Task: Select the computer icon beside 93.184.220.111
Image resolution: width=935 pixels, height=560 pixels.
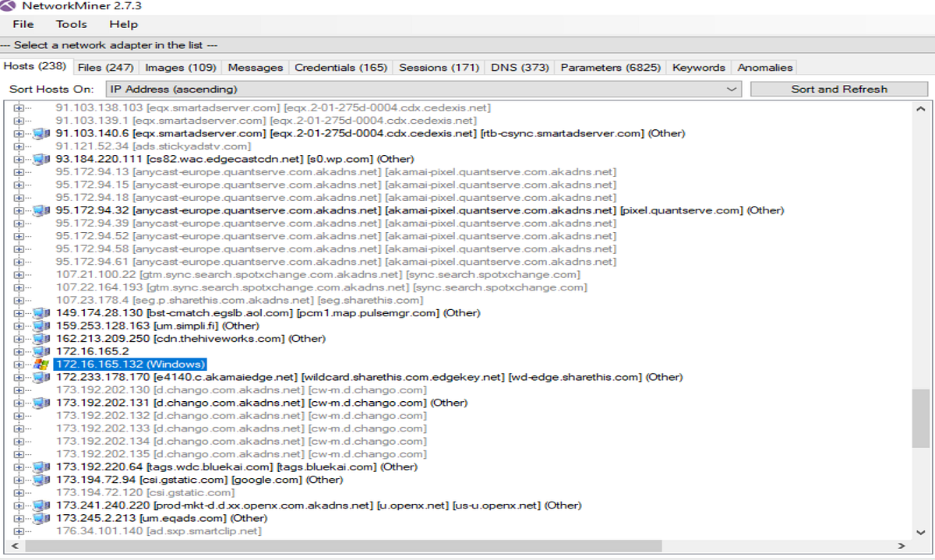Action: point(41,158)
